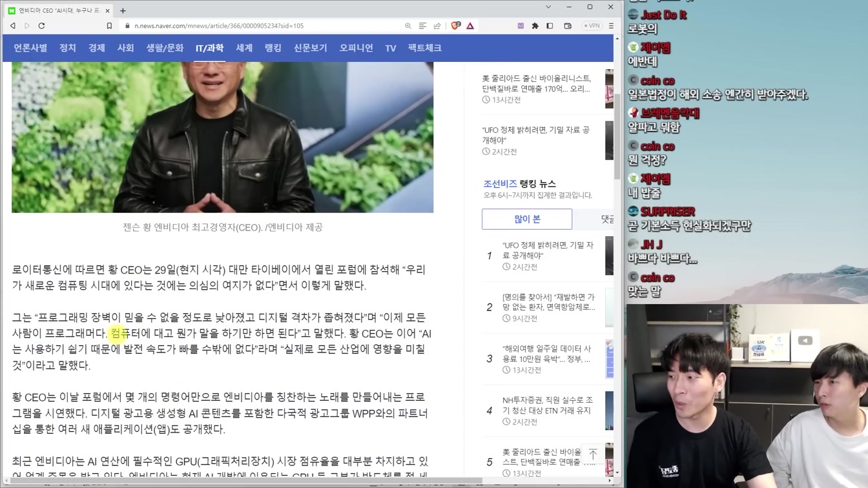Screen dimensions: 868x488
Task: Close the 엔비디아 CEO article tab
Action: (107, 10)
